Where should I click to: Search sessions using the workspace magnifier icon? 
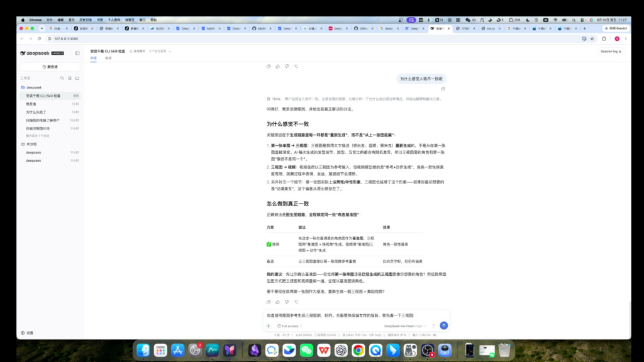(62, 78)
